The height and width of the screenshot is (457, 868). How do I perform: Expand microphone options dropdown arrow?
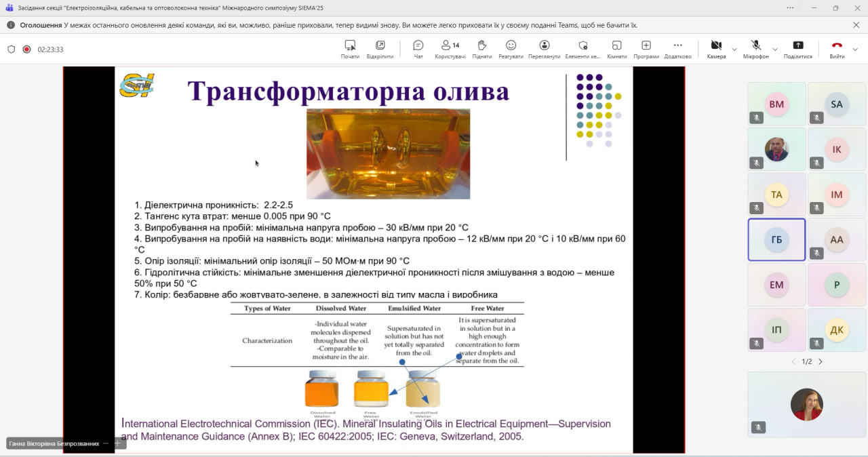coord(775,49)
